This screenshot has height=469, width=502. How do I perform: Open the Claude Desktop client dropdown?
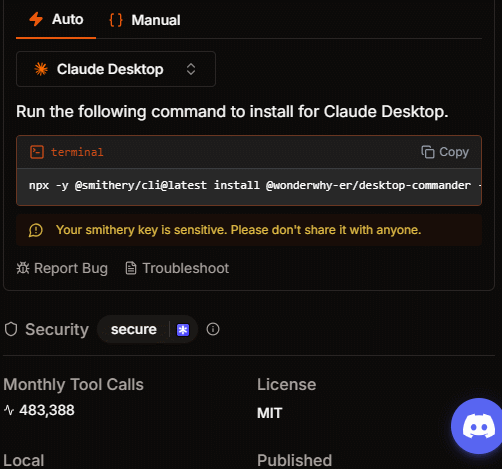tap(116, 69)
